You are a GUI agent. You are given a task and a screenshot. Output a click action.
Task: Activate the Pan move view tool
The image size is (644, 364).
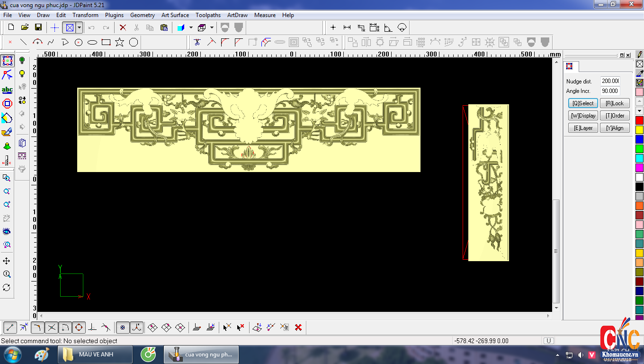7,261
